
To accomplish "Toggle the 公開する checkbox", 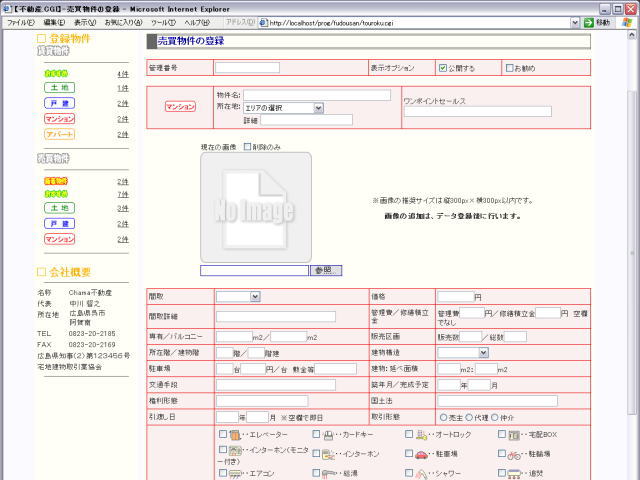I will [x=444, y=68].
